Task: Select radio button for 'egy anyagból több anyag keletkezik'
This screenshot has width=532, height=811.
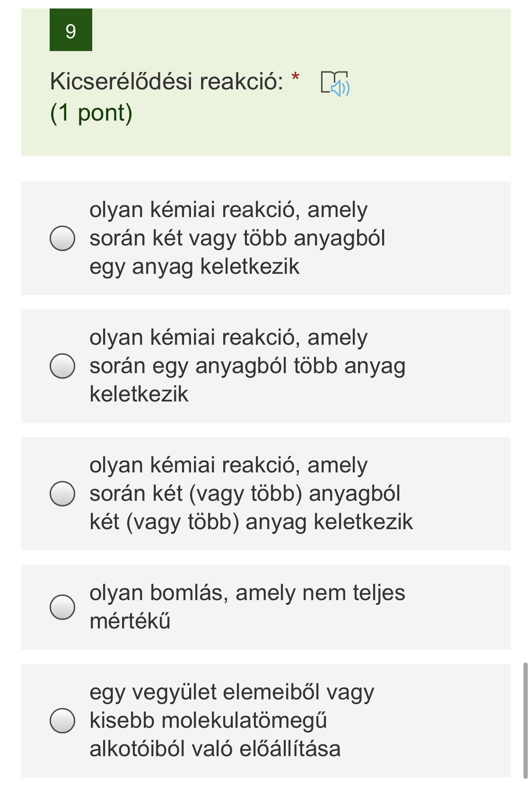Action: [62, 366]
